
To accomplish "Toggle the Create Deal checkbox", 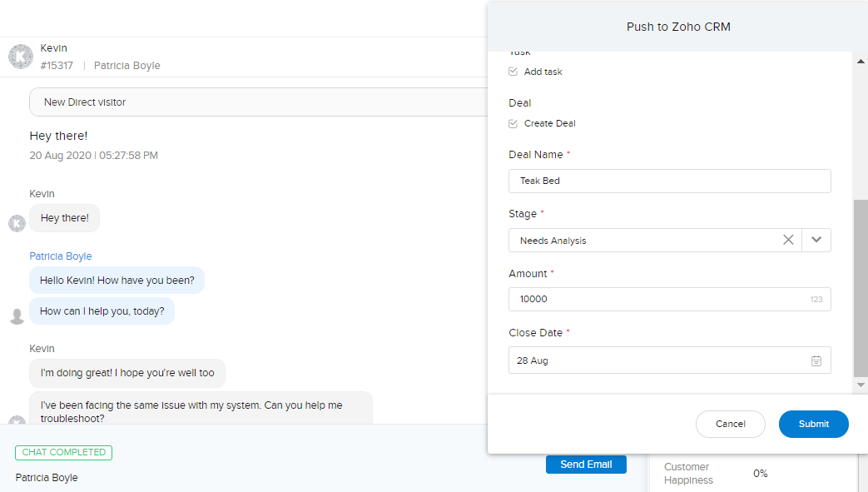I will pyautogui.click(x=513, y=123).
